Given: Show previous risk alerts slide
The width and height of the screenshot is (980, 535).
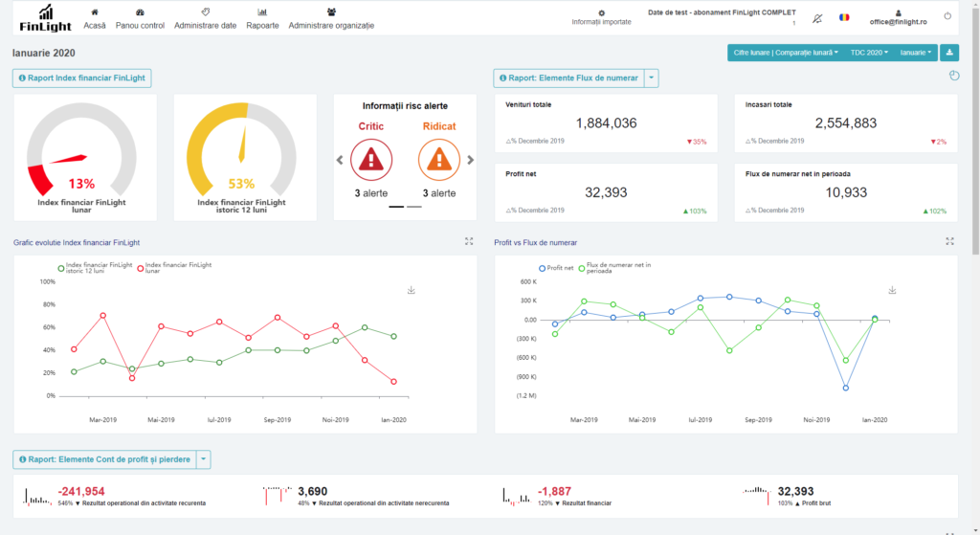Looking at the screenshot, I should 340,160.
